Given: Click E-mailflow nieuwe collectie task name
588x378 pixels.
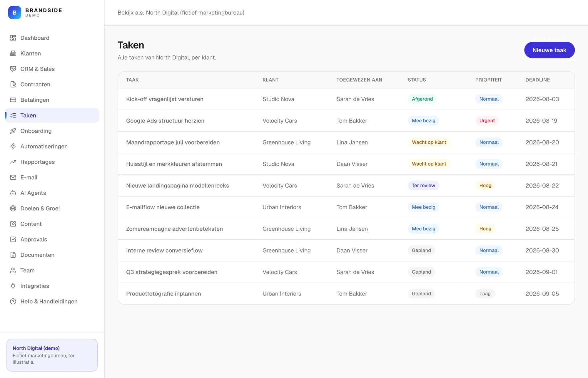Looking at the screenshot, I should [163, 207].
